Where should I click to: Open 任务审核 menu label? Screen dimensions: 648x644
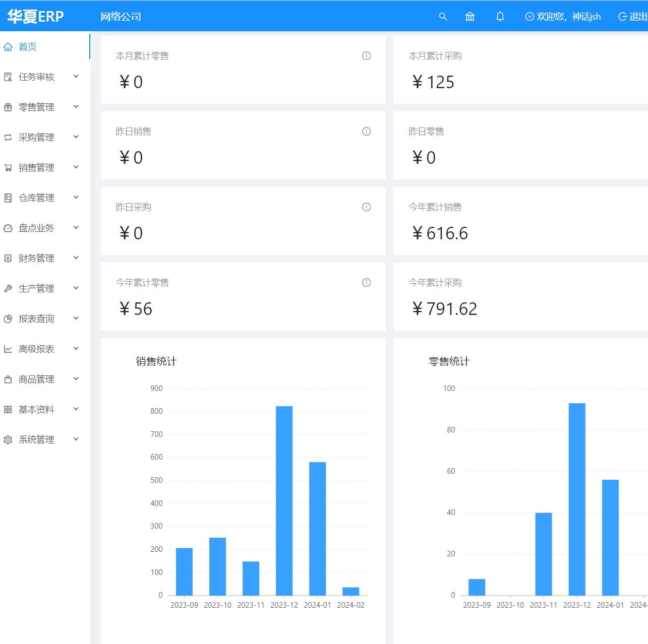tap(36, 77)
